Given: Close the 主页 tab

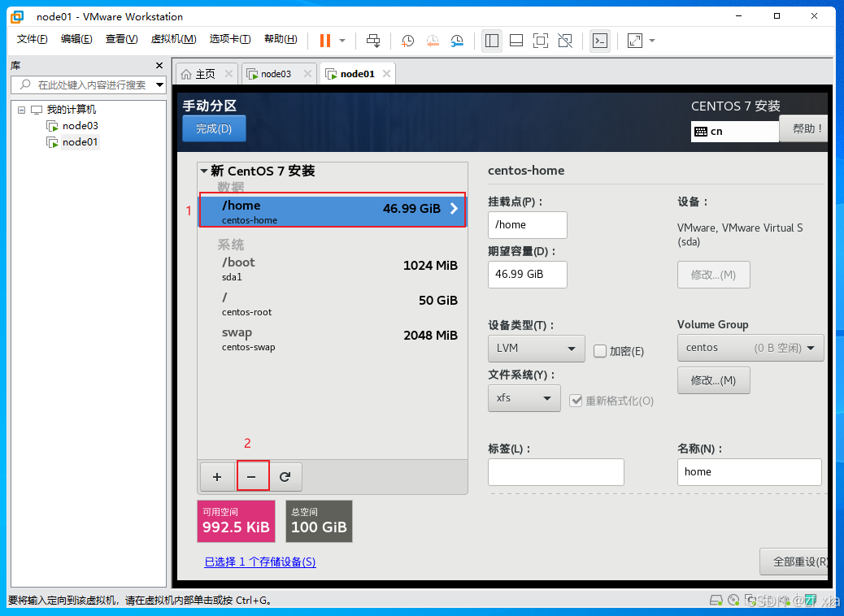Looking at the screenshot, I should click(x=228, y=74).
